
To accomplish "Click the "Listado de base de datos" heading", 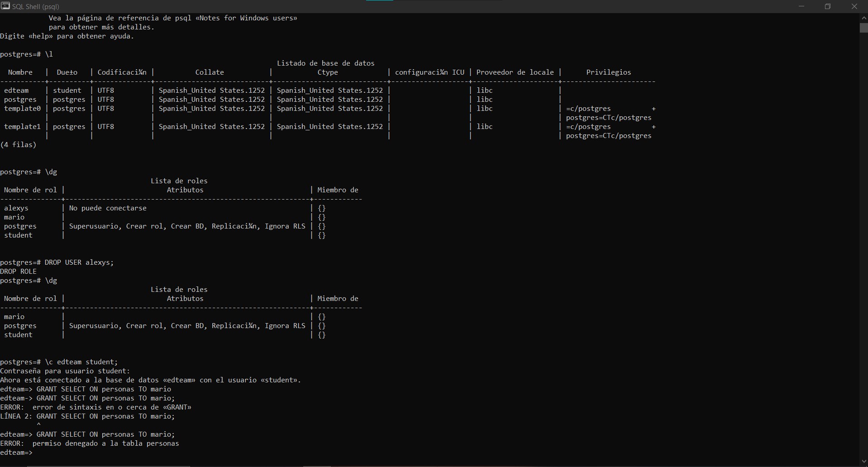I will pyautogui.click(x=325, y=63).
